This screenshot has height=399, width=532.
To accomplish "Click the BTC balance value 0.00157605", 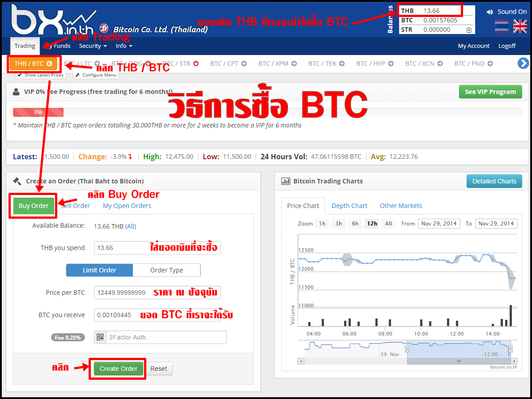I will click(x=440, y=21).
